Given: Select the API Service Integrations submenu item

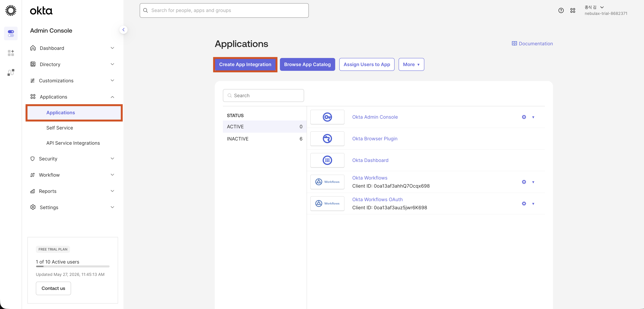Looking at the screenshot, I should (73, 143).
